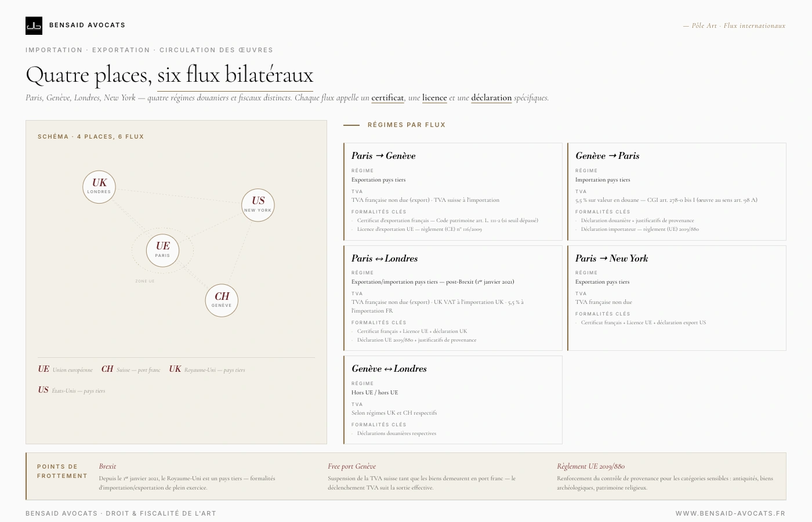Select the US New York node circle

click(x=258, y=205)
